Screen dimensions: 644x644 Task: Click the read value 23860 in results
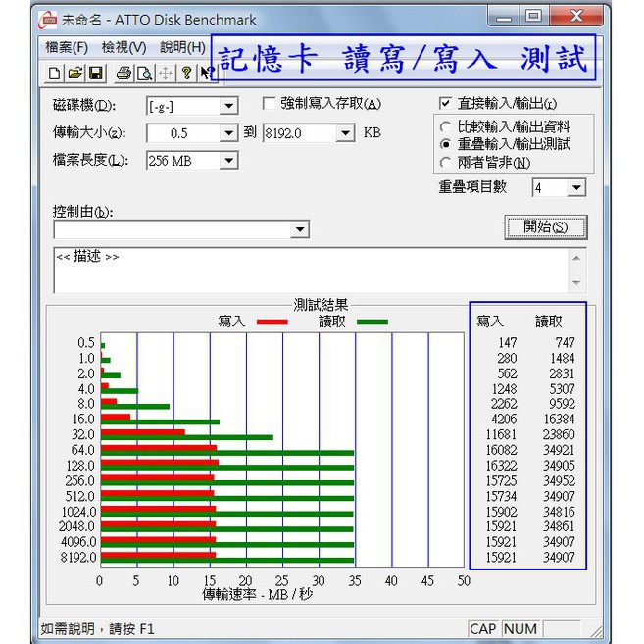click(559, 434)
